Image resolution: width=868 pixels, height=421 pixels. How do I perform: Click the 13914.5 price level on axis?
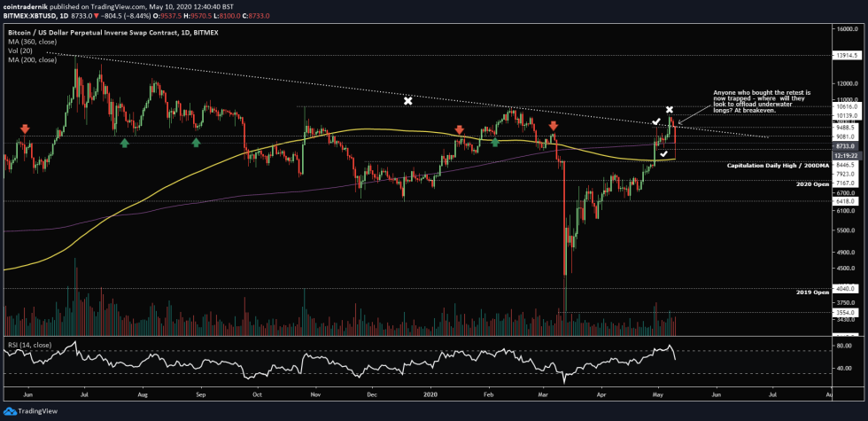click(x=844, y=55)
